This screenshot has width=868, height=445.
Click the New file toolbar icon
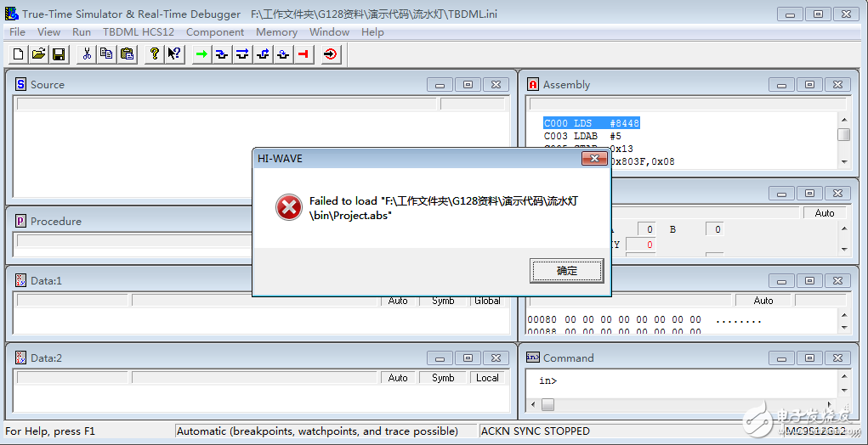click(x=18, y=54)
